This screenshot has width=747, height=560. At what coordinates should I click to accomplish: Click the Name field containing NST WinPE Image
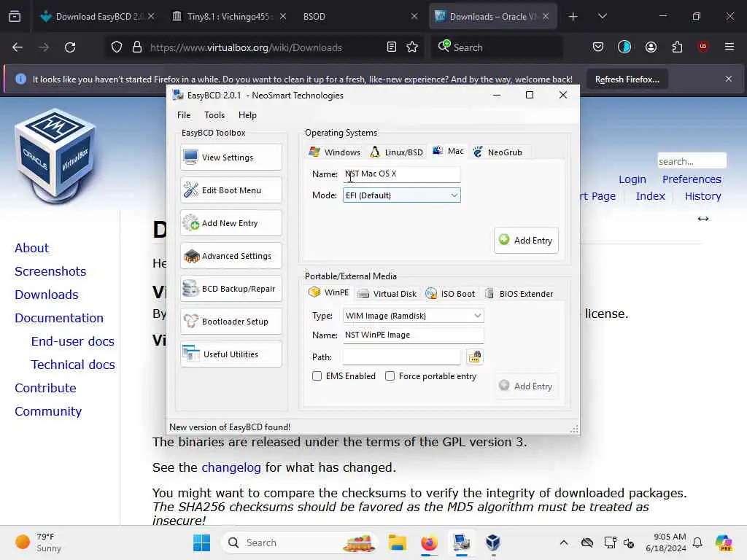pos(413,335)
